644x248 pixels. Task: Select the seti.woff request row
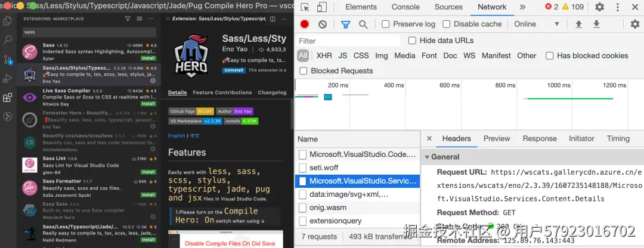pos(357,168)
